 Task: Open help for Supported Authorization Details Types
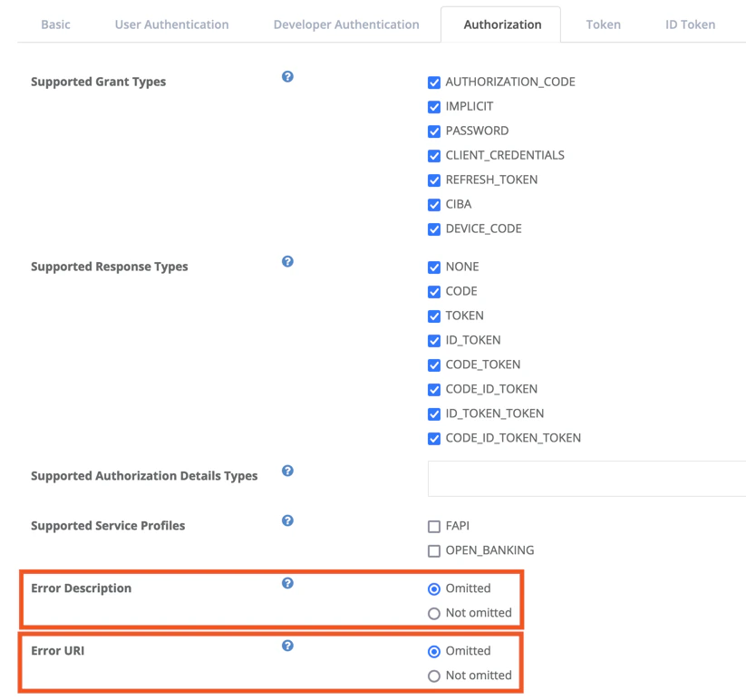point(287,471)
